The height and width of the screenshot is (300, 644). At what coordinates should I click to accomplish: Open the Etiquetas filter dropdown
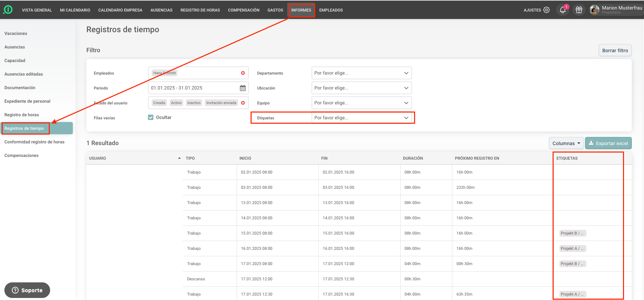[x=361, y=118]
